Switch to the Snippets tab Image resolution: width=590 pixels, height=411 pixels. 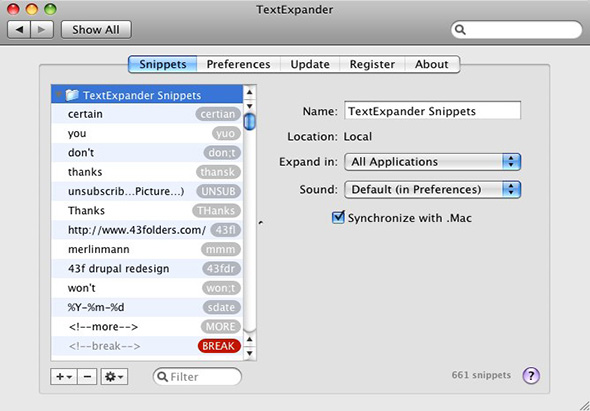(x=163, y=64)
